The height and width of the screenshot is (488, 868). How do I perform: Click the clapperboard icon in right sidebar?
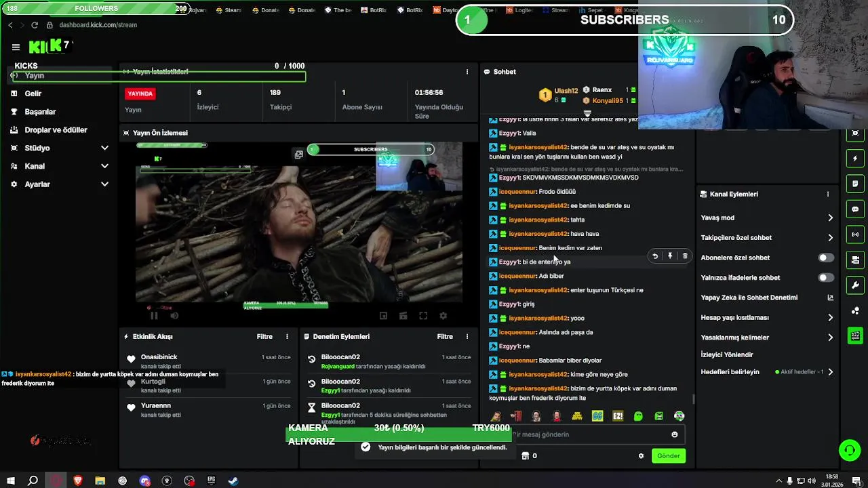click(x=855, y=335)
